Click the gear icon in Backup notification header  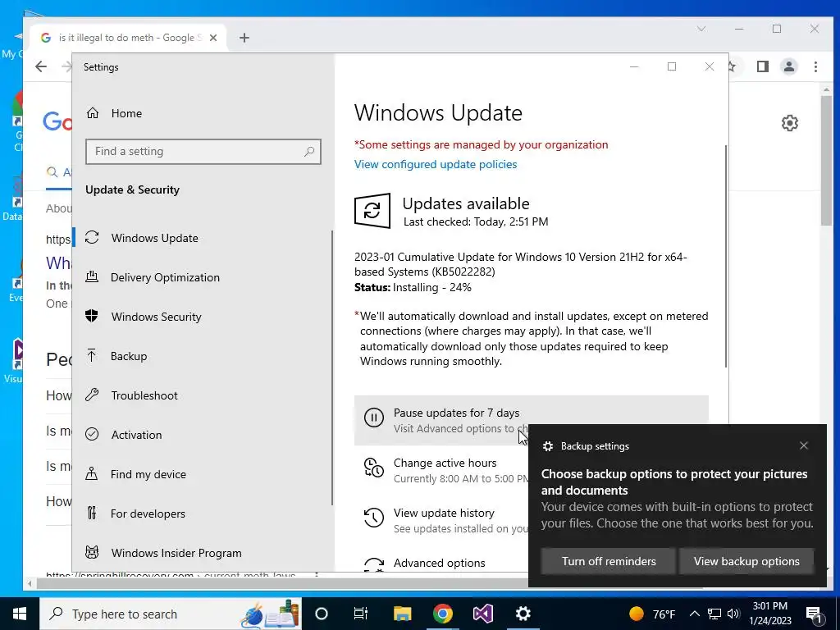pyautogui.click(x=547, y=446)
